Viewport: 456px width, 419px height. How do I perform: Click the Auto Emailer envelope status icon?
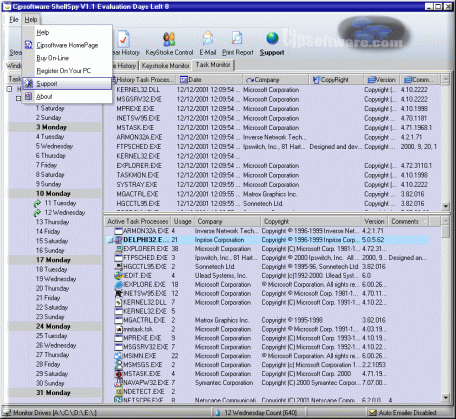point(372,413)
